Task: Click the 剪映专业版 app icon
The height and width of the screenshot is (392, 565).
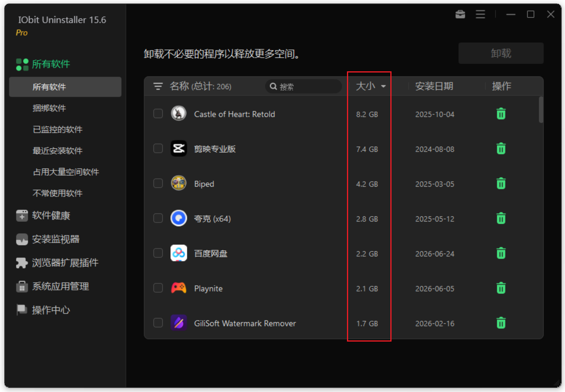Action: 179,149
